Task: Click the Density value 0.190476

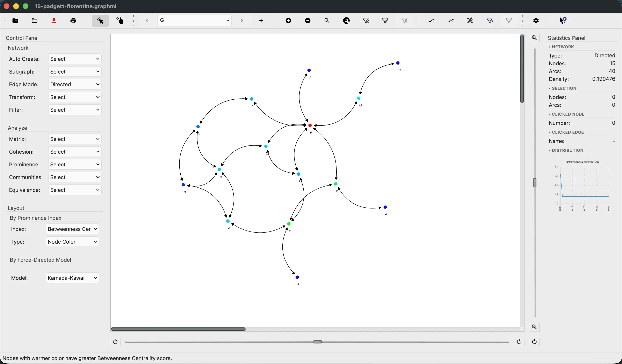Action: click(603, 79)
